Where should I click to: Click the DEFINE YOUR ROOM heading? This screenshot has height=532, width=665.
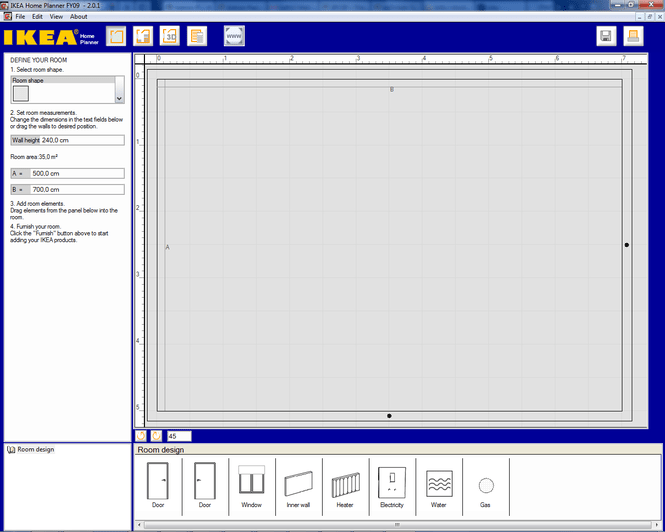point(39,60)
